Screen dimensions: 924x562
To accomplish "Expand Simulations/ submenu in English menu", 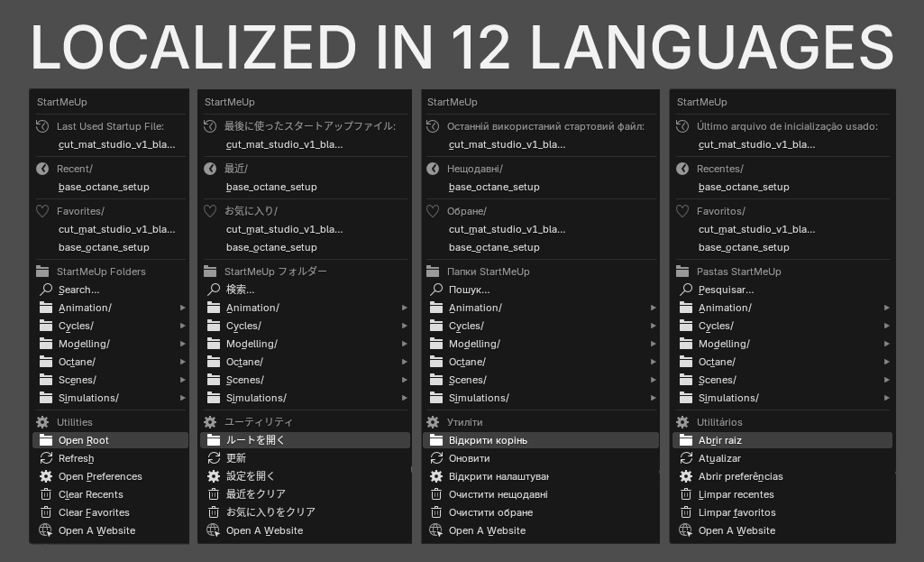I will click(183, 398).
